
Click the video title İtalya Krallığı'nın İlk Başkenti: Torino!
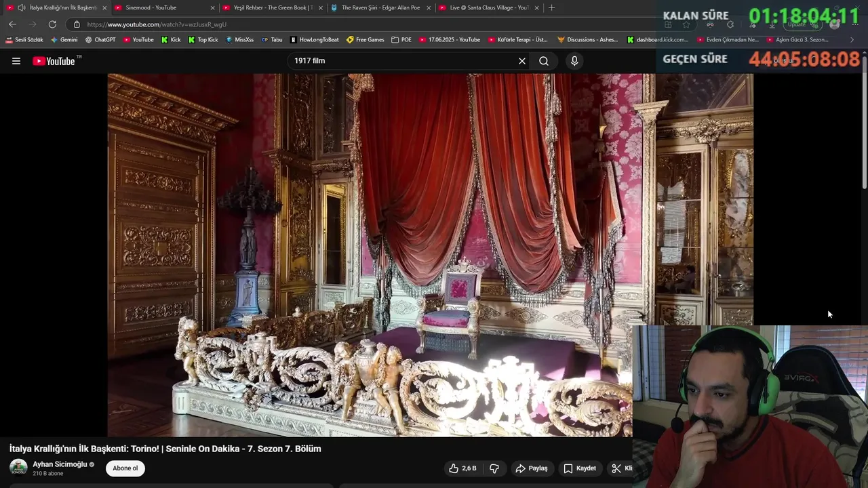click(x=165, y=449)
